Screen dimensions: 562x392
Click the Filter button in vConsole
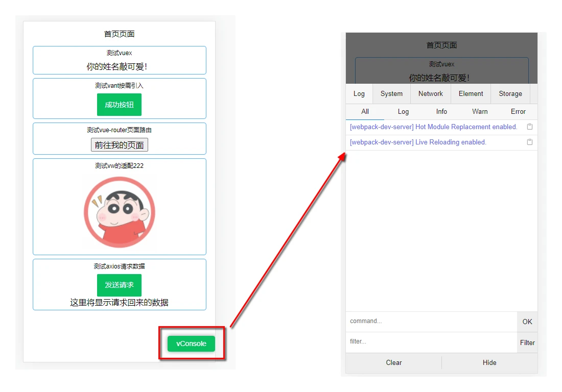click(x=527, y=342)
